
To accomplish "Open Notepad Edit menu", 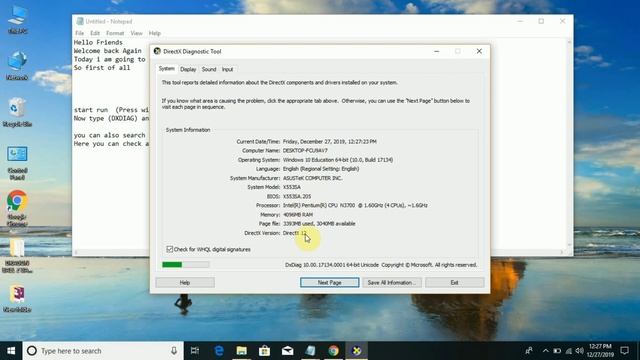I will tap(95, 33).
